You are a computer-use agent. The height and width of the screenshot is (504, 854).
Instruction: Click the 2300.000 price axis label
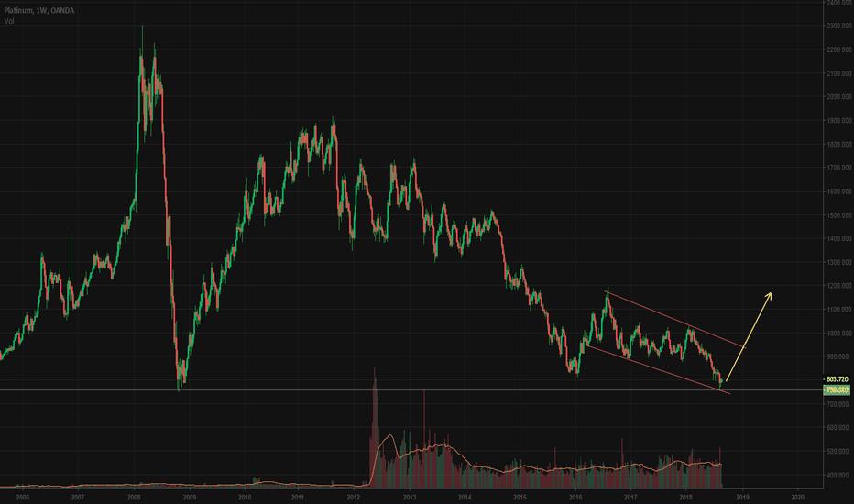click(839, 27)
